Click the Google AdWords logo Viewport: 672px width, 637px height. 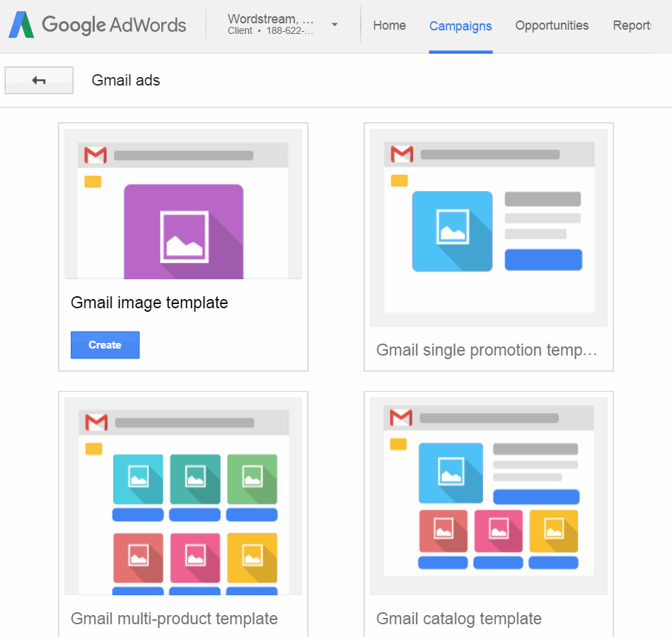pos(98,25)
